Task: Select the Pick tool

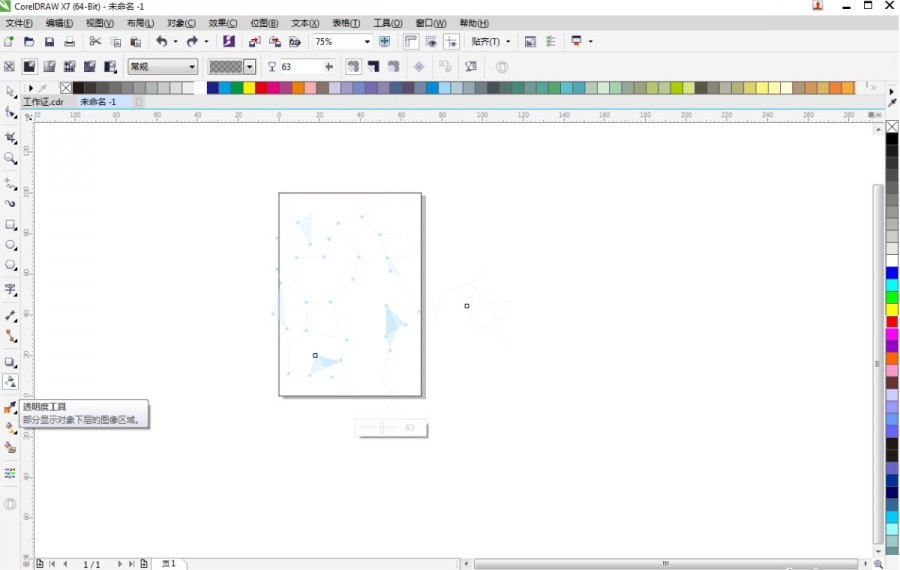Action: click(10, 92)
